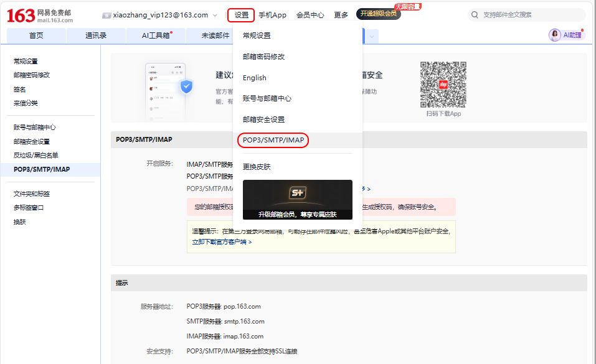Click the full-text mail search field
The height and width of the screenshot is (364, 596).
tap(529, 15)
